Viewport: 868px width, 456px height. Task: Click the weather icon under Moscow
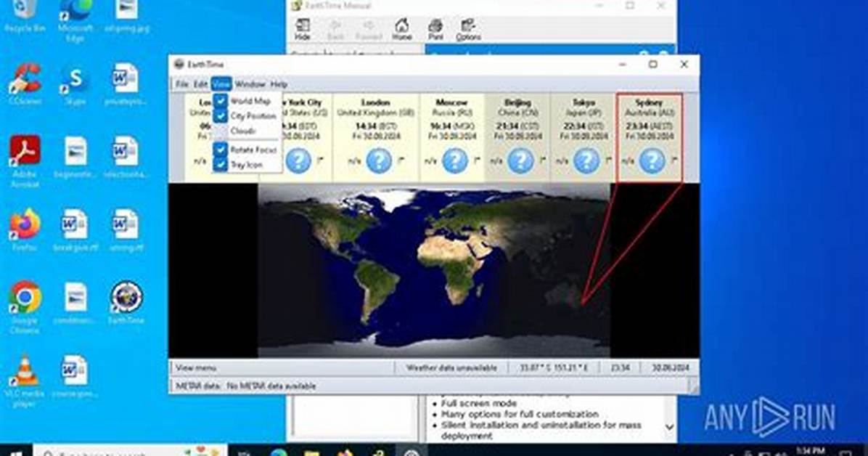(x=455, y=160)
